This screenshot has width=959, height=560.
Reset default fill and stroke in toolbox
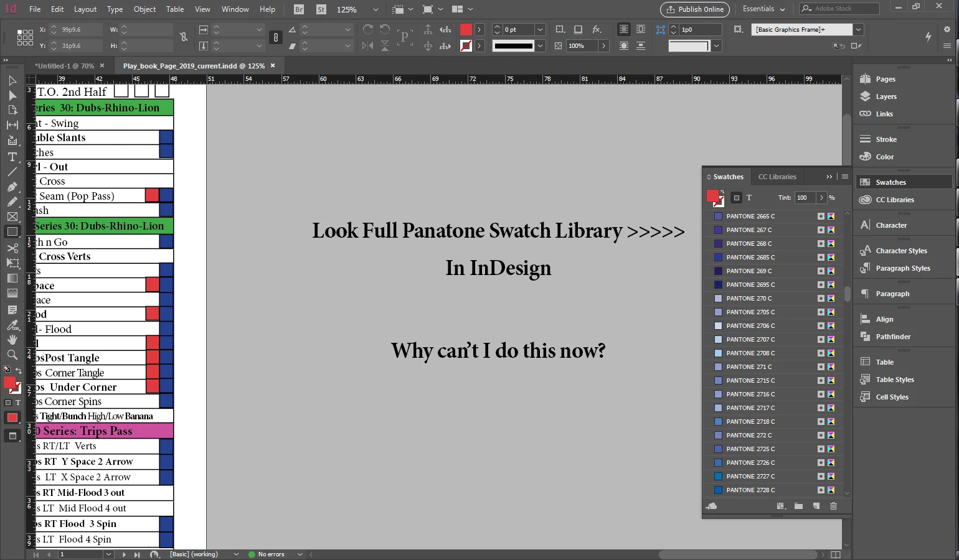(x=7, y=370)
